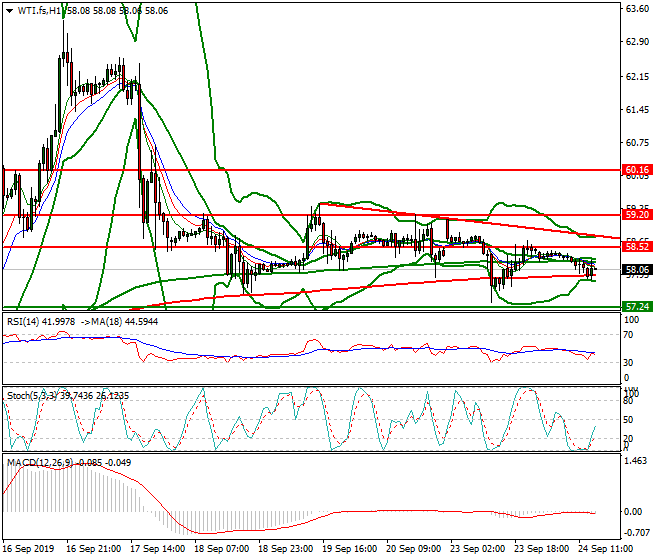The image size is (660, 560).
Task: Open the chart menu triangle beside WTI.fs
Action: [x=9, y=11]
